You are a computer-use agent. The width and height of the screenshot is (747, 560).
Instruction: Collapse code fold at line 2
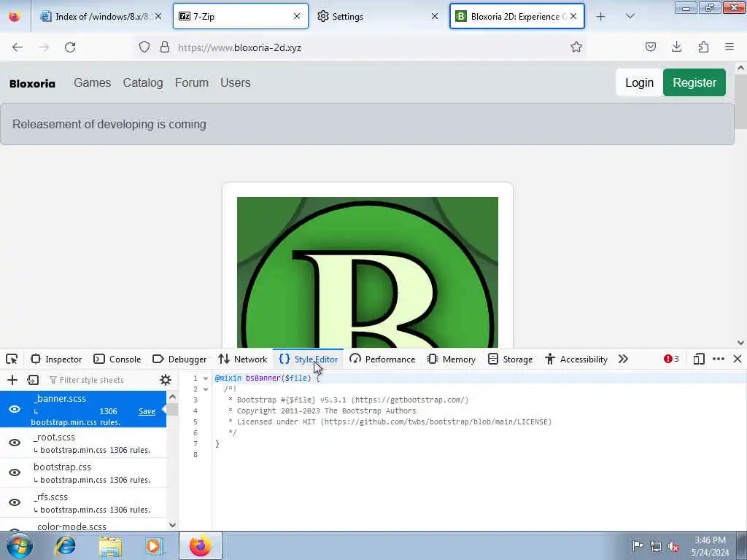pyautogui.click(x=206, y=389)
